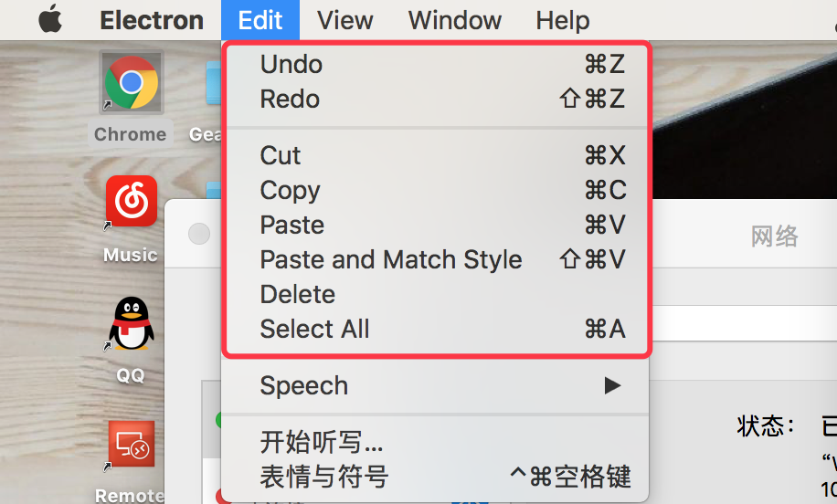Open Chrome from the desktop
The image size is (837, 504).
click(132, 83)
